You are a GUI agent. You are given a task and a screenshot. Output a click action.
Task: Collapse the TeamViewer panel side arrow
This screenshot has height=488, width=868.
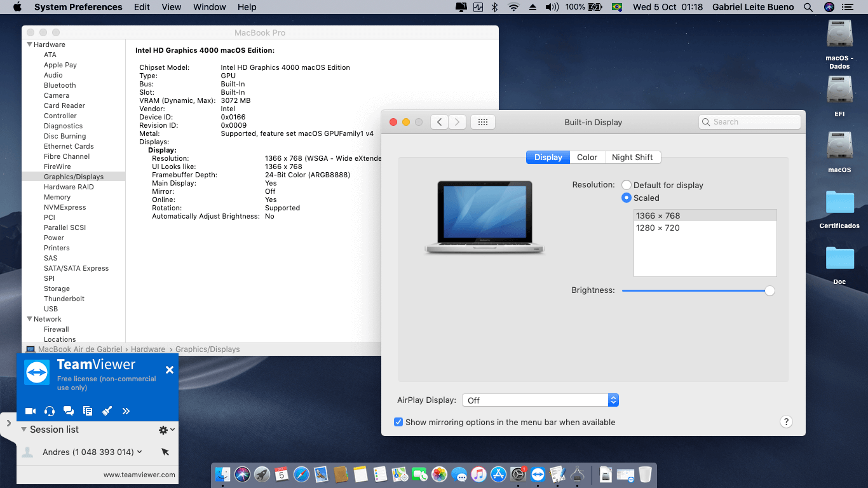tap(8, 423)
